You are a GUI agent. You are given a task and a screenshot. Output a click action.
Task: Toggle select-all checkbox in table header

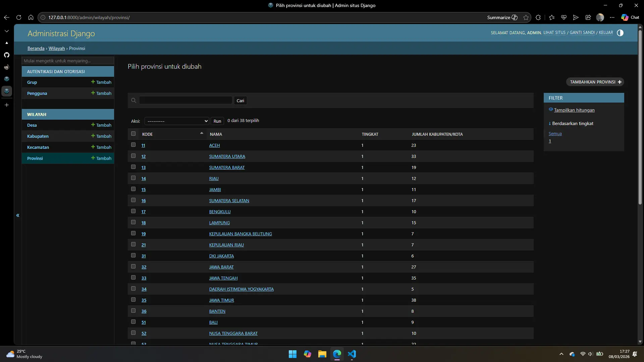pos(133,134)
